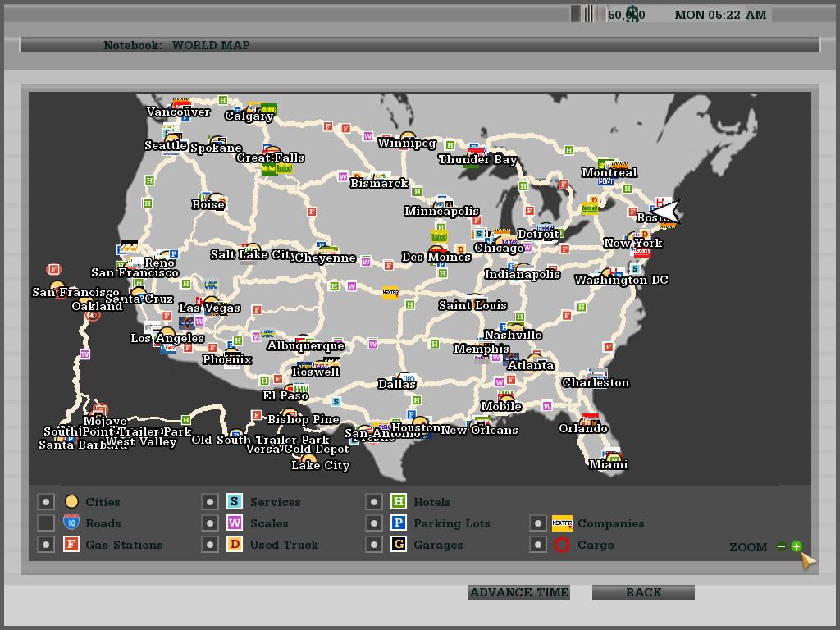Image resolution: width=840 pixels, height=630 pixels.
Task: Toggle the Cities checkbox
Action: [47, 501]
